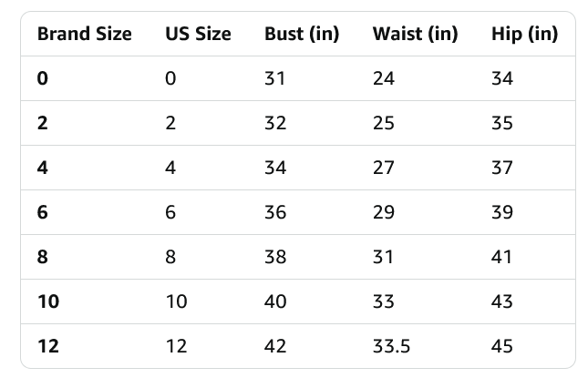Select the Bust (in) header cell
The width and height of the screenshot is (588, 378).
click(x=301, y=35)
